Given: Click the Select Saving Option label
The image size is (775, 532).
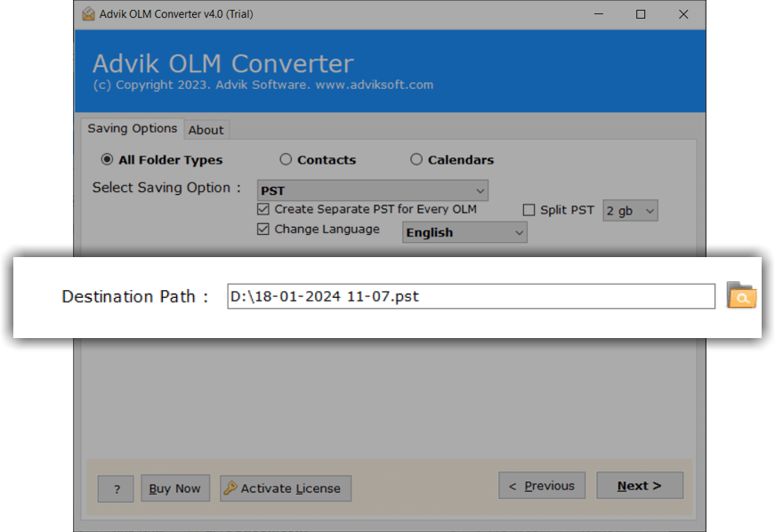Looking at the screenshot, I should [x=166, y=188].
